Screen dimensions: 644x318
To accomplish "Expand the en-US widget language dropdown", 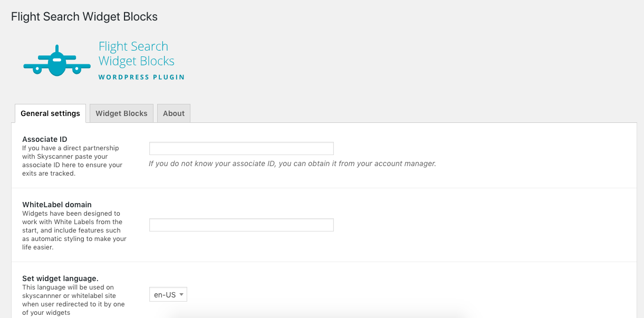I will (168, 295).
